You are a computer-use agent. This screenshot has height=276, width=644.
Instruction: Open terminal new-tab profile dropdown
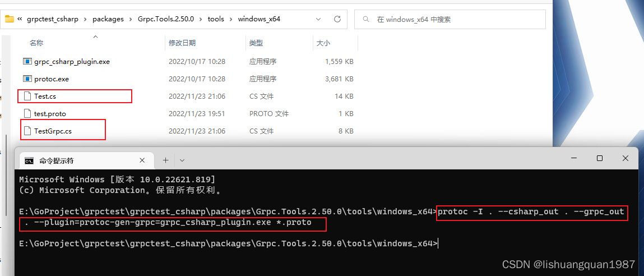182,160
